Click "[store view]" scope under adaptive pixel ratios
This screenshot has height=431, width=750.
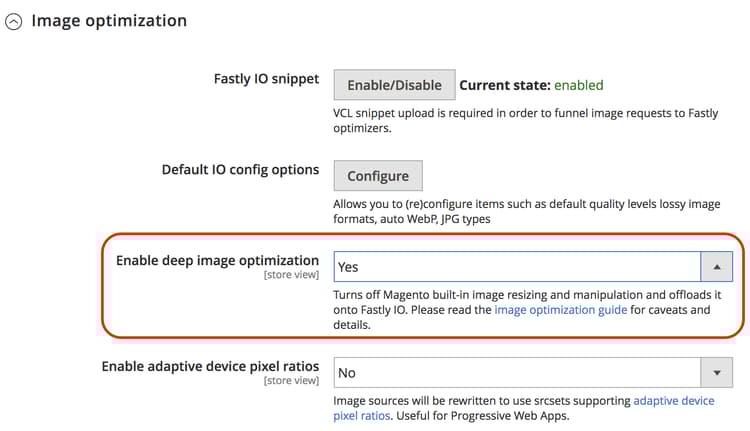tap(291, 381)
